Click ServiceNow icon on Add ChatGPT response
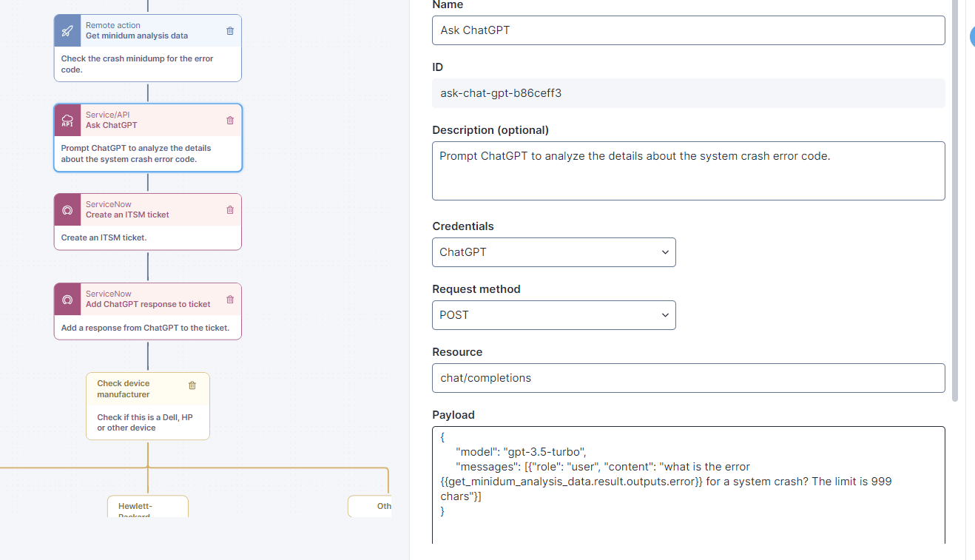This screenshot has height=560, width=975. pyautogui.click(x=67, y=300)
